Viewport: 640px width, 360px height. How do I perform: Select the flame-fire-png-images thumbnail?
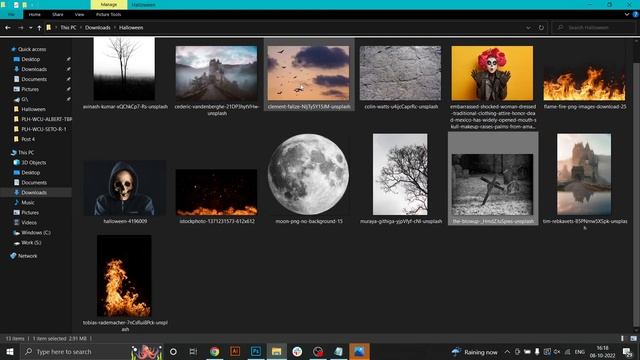point(584,83)
